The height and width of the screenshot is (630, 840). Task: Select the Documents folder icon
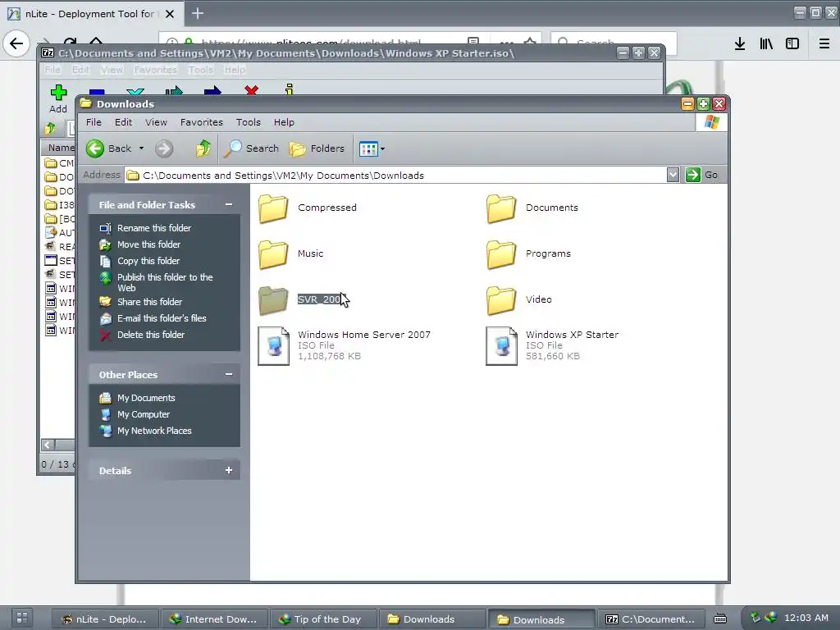pyautogui.click(x=501, y=208)
